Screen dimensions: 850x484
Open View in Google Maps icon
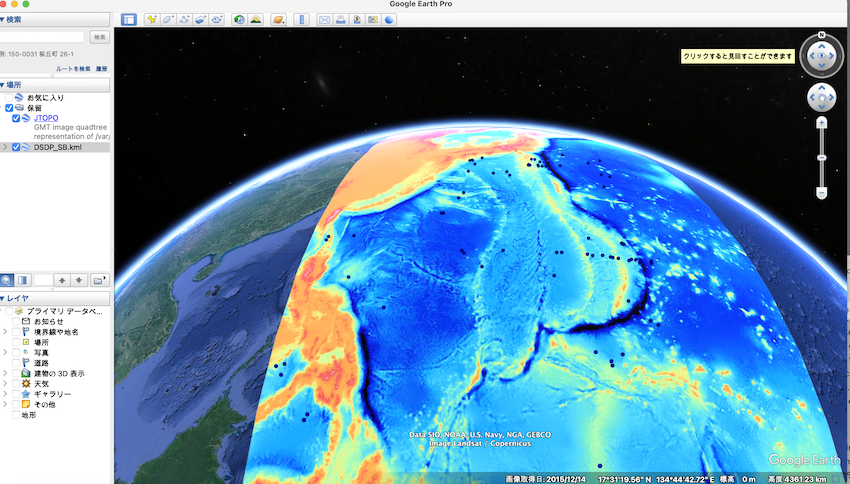point(373,20)
